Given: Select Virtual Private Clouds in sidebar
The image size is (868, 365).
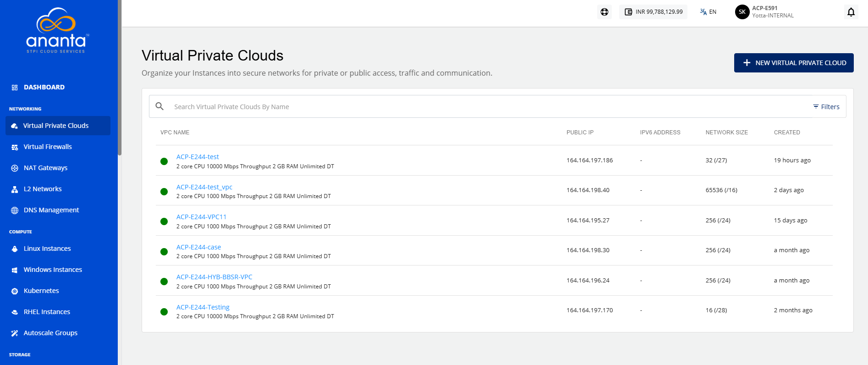Looking at the screenshot, I should click(58, 126).
